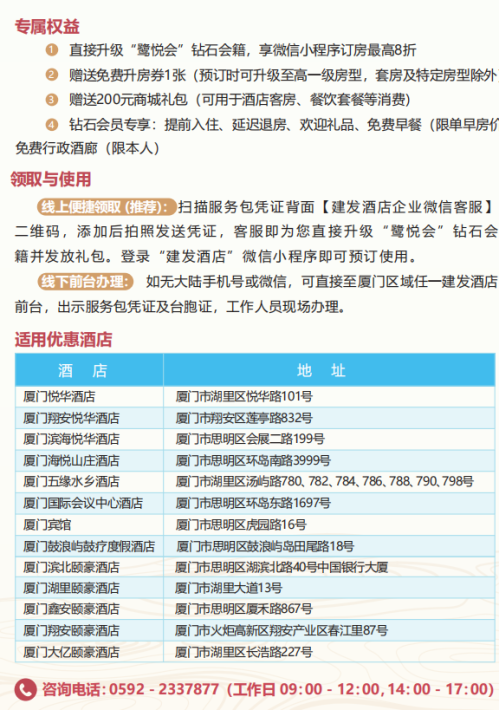This screenshot has width=499, height=710.
Task: Click the address 厦门市湖里区长浩路227号
Action: 244,652
